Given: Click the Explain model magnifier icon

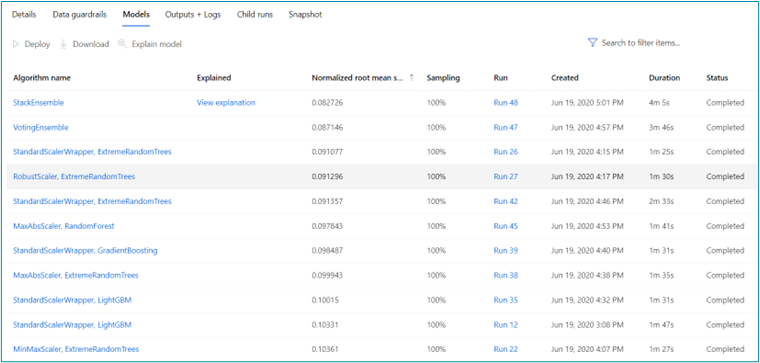Looking at the screenshot, I should [x=123, y=44].
